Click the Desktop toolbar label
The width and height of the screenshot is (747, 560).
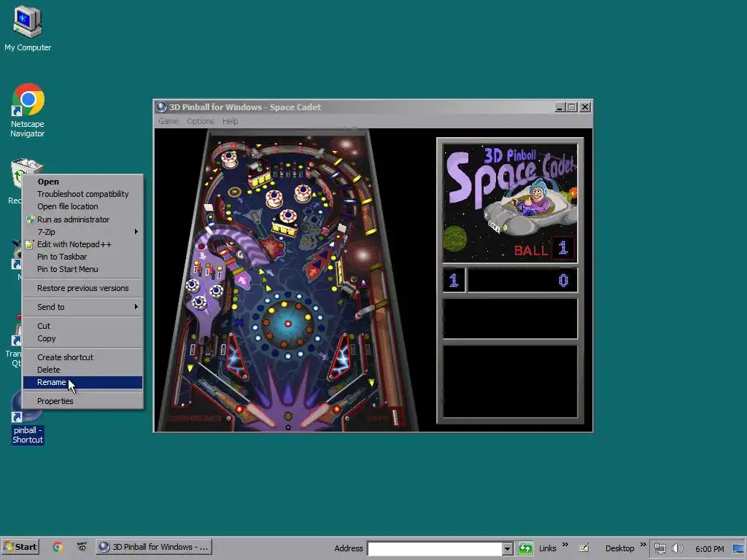(619, 548)
